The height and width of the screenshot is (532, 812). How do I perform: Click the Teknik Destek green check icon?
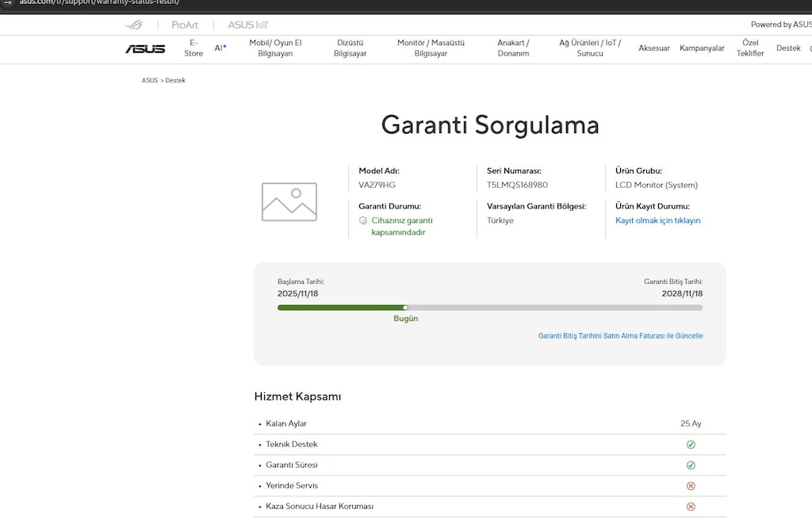[x=691, y=445]
